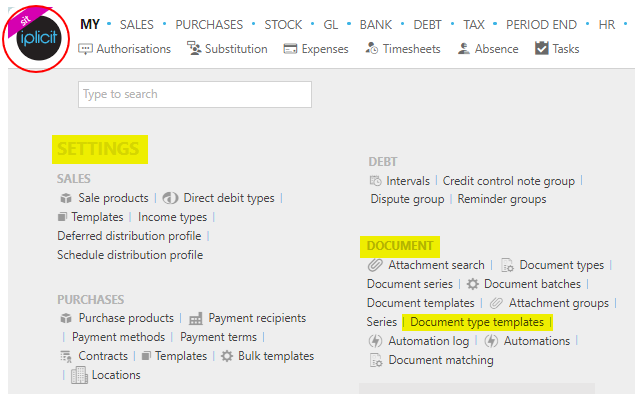The height and width of the screenshot is (394, 635).
Task: Click the Substitution people icon
Action: coord(194,48)
